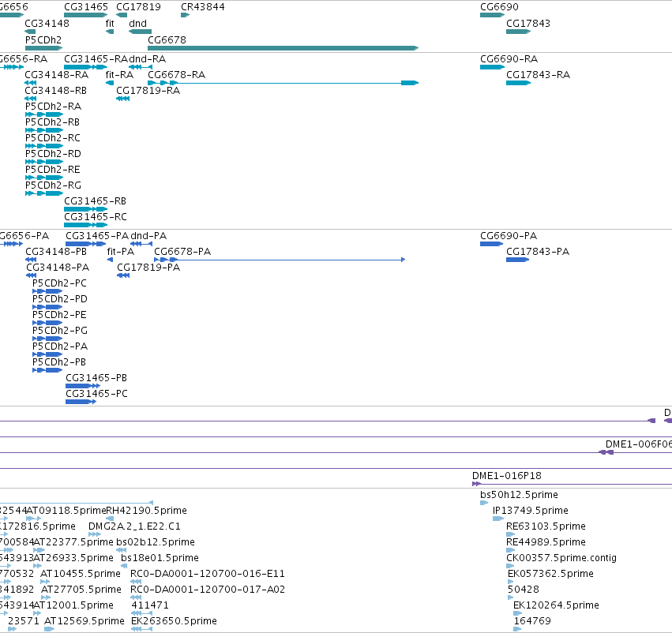Click protein CG31465-PC label
The height and width of the screenshot is (633, 672).
97,394
